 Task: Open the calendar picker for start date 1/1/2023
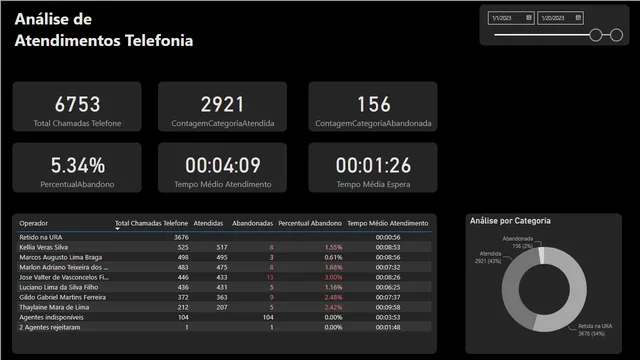(529, 18)
